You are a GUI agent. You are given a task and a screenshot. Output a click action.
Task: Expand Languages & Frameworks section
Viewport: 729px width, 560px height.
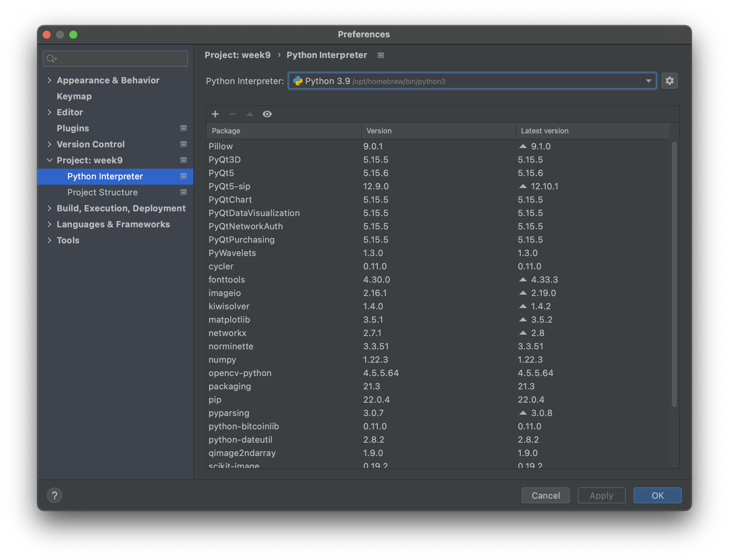(49, 224)
